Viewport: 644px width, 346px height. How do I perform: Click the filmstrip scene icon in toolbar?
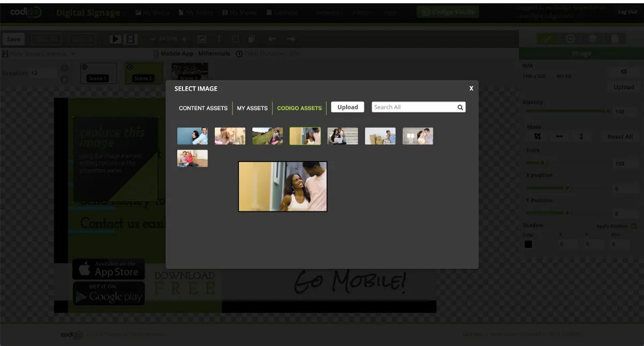(x=130, y=39)
